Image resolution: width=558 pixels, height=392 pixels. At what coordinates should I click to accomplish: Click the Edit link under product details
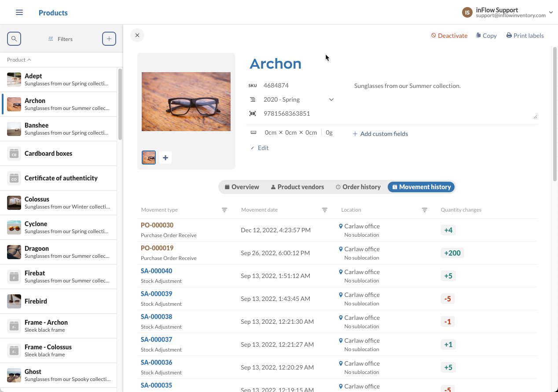[x=260, y=148]
